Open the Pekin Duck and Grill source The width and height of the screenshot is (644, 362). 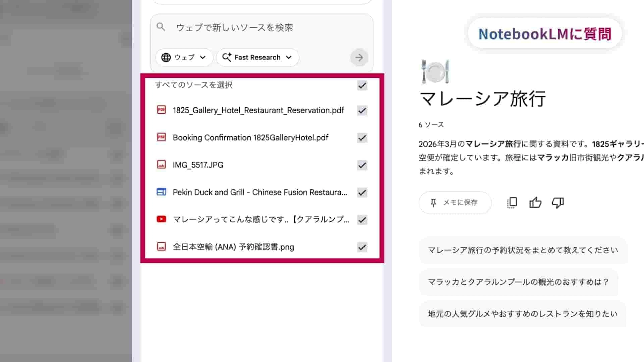click(260, 192)
